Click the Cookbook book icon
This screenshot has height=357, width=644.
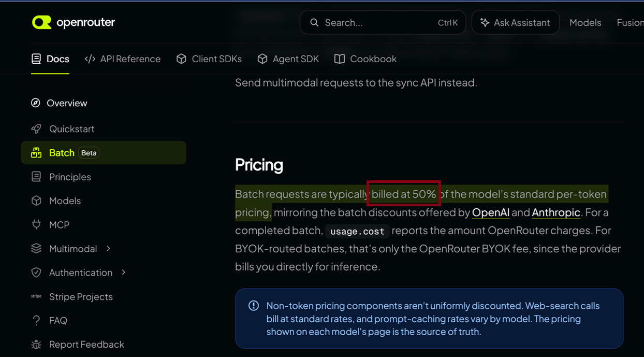coord(340,59)
